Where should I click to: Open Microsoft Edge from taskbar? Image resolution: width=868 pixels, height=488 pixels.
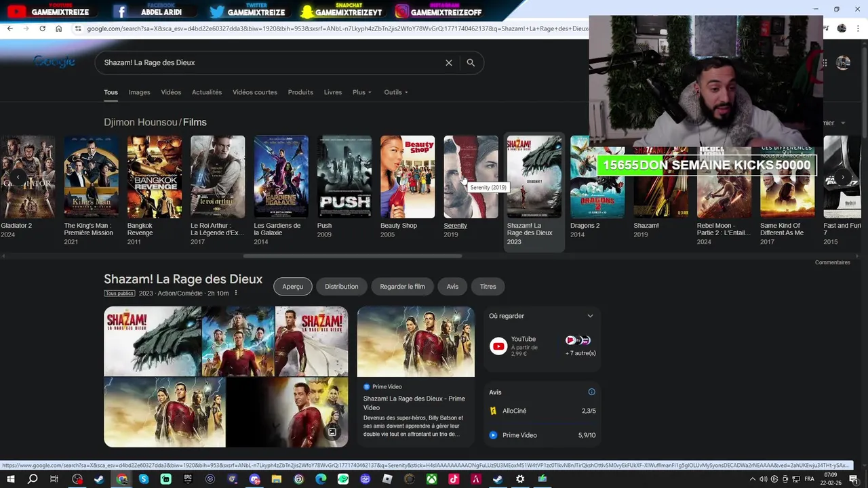321,479
